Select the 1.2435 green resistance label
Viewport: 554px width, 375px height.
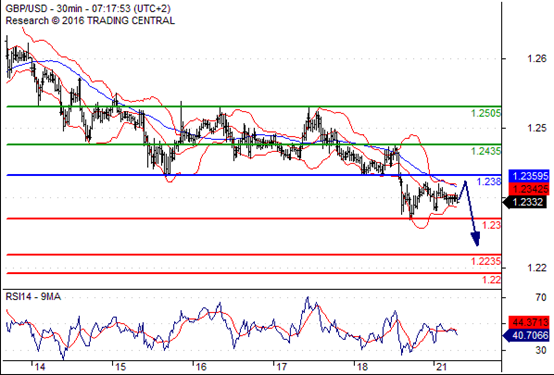(x=486, y=151)
